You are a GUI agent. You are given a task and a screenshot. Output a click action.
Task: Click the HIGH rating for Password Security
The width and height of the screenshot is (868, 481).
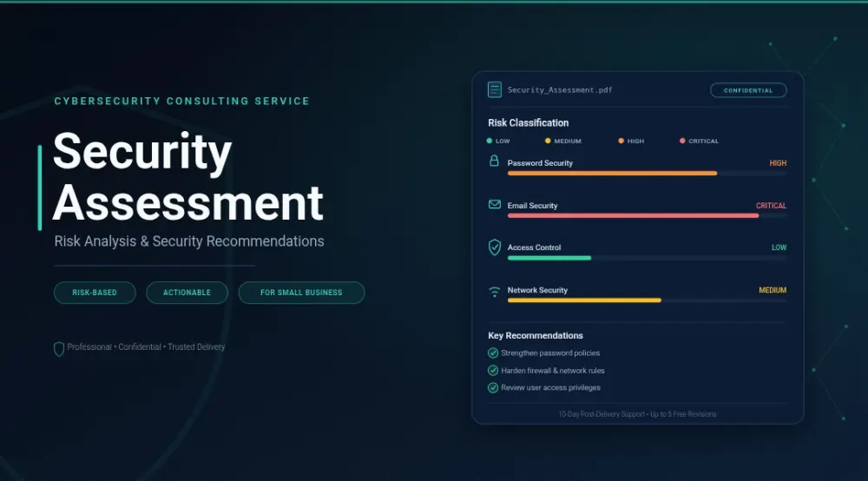(778, 162)
